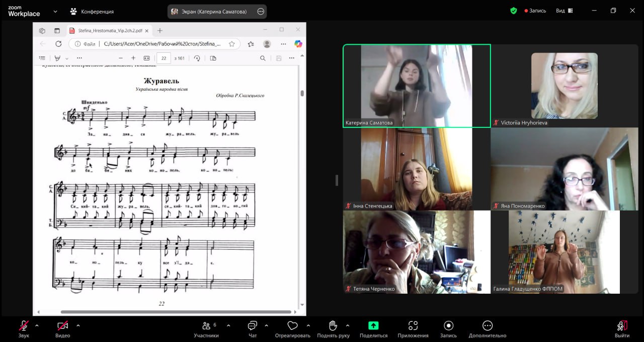
Task: Expand participants options arrow beside Участники
Action: (x=228, y=325)
